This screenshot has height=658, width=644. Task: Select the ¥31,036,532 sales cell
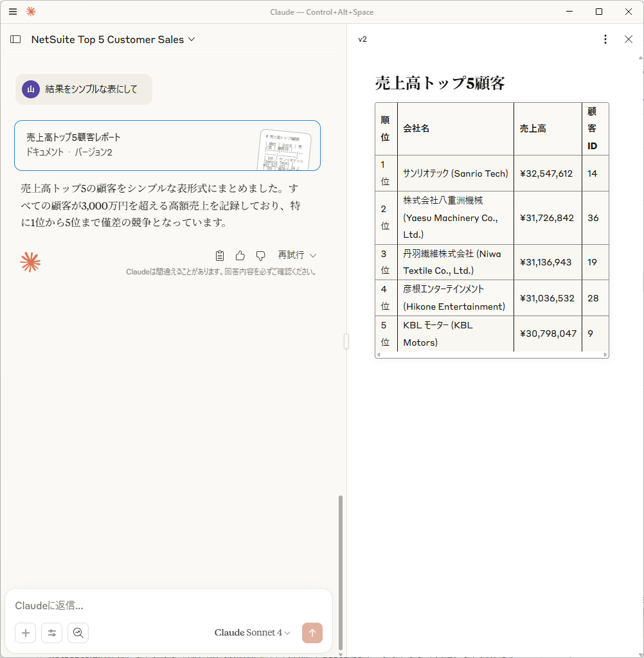[548, 298]
